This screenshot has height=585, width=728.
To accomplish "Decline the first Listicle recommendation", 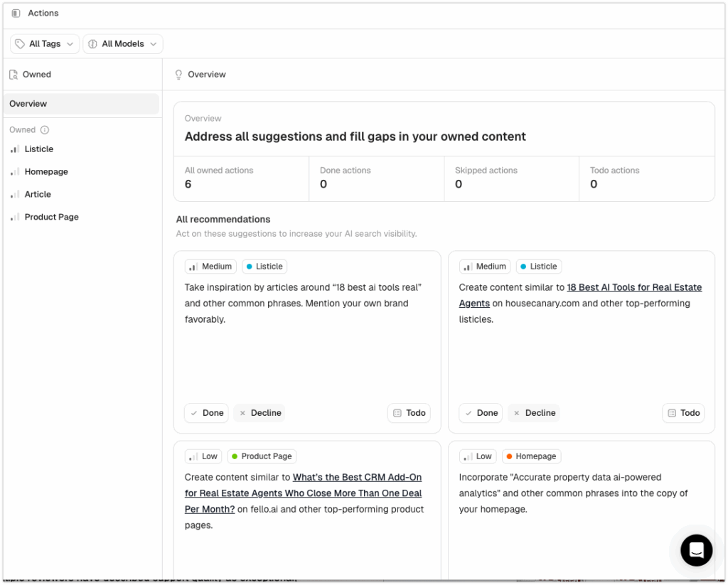I will [x=259, y=412].
